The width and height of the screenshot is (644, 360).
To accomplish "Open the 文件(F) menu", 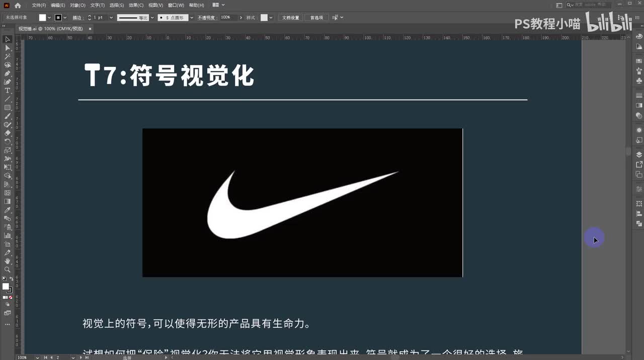I will [x=39, y=5].
